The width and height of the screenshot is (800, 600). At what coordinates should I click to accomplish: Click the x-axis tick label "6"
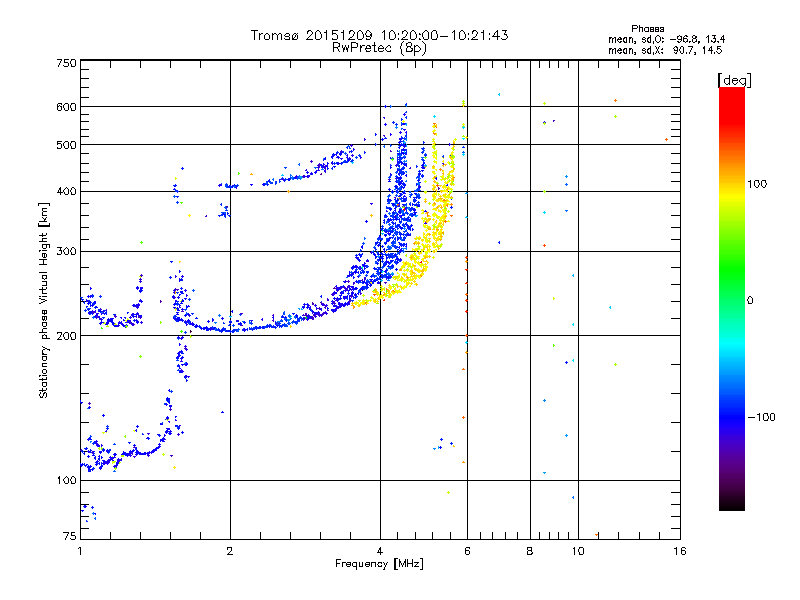tap(467, 551)
